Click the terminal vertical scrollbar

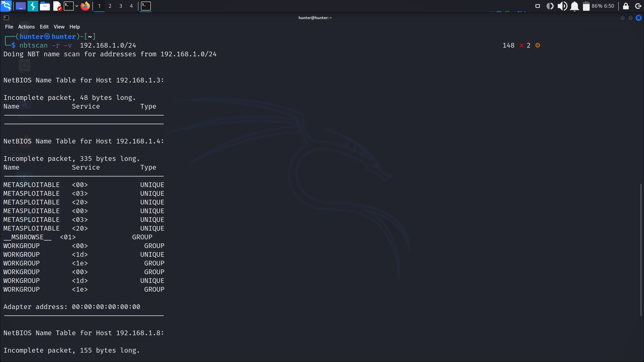click(x=641, y=250)
